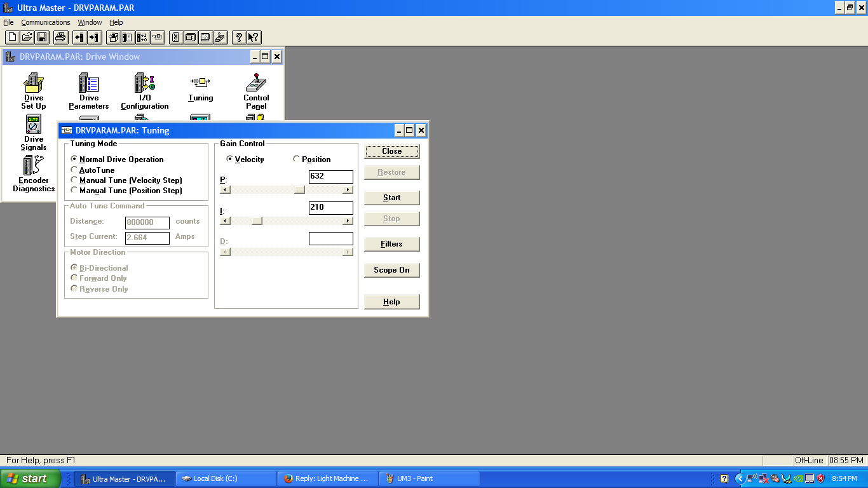Click the monitor screen toolbar icon

[205, 37]
